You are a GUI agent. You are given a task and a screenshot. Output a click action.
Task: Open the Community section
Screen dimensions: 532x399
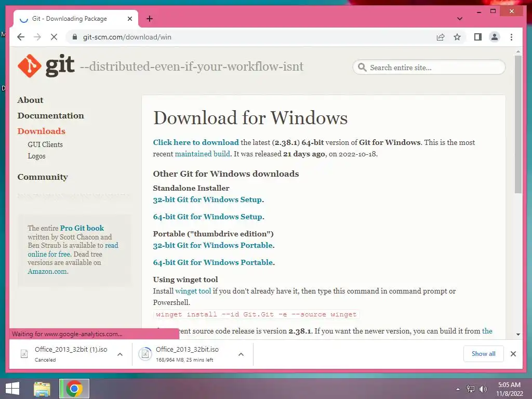coord(43,177)
